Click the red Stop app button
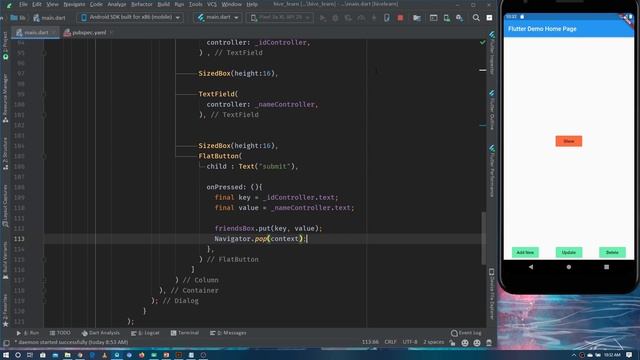Image resolution: width=640 pixels, height=360 pixels. click(x=400, y=18)
